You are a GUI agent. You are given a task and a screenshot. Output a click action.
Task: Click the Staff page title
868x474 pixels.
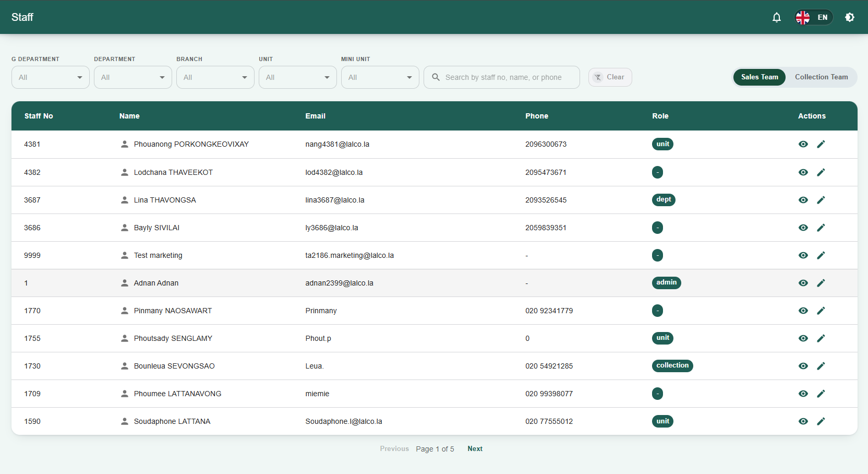[22, 17]
